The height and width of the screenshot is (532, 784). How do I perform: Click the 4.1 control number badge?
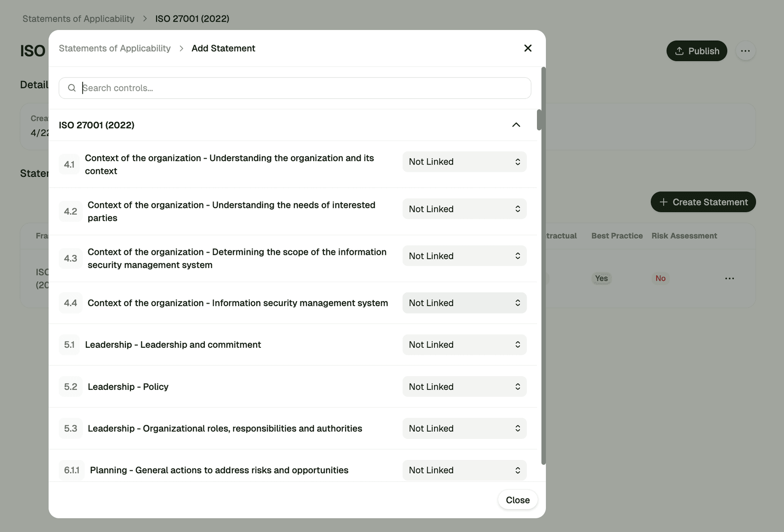click(x=69, y=165)
